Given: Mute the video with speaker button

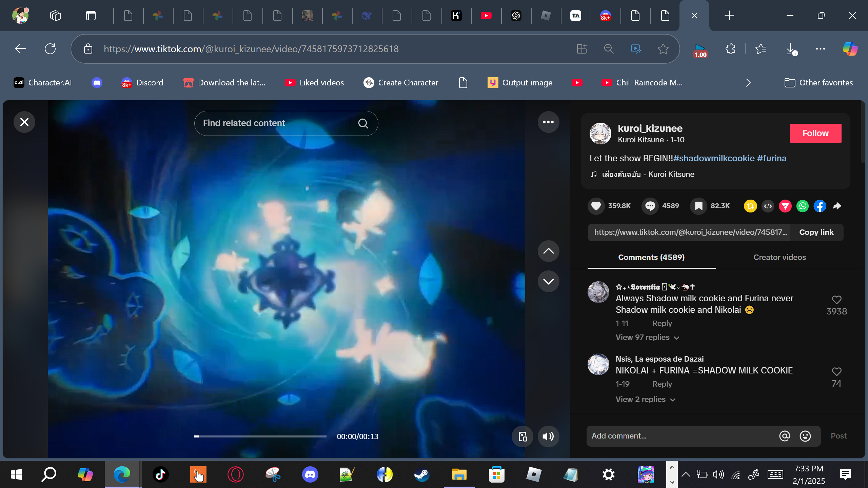Looking at the screenshot, I should pos(548,436).
